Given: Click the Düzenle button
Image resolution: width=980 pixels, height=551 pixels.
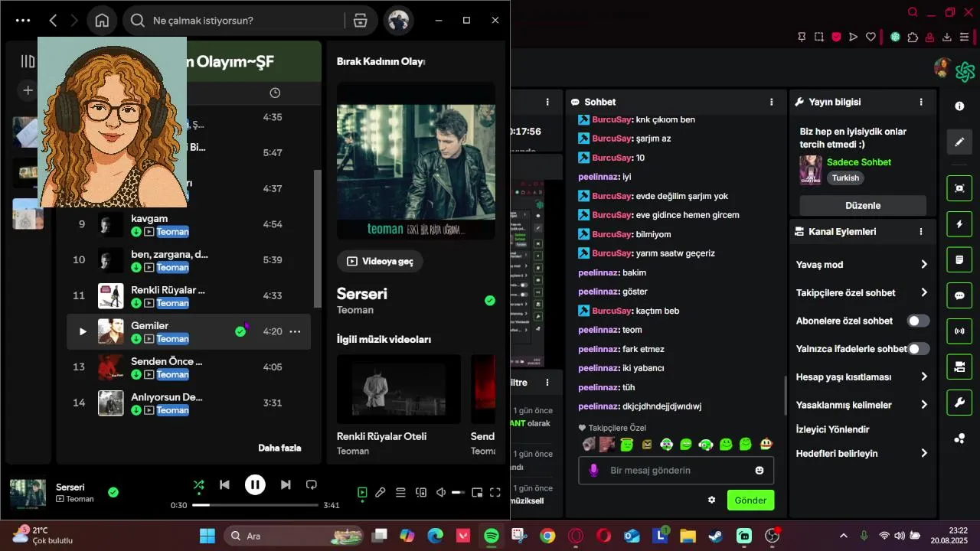Looking at the screenshot, I should pyautogui.click(x=863, y=205).
